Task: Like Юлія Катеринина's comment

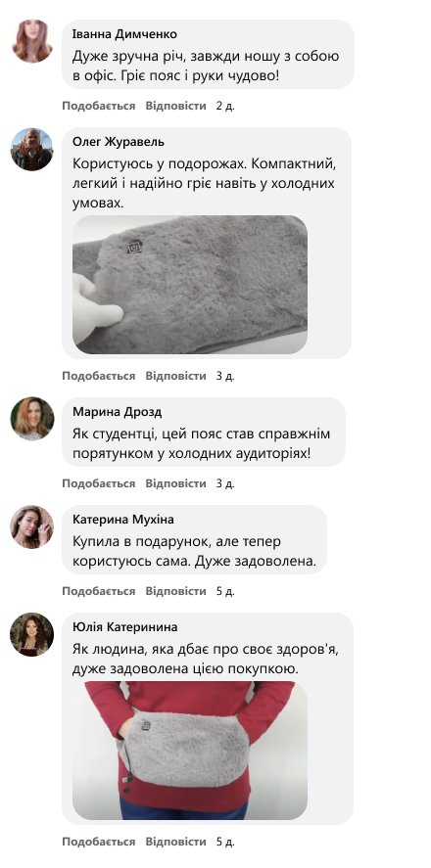Action: 99,842
